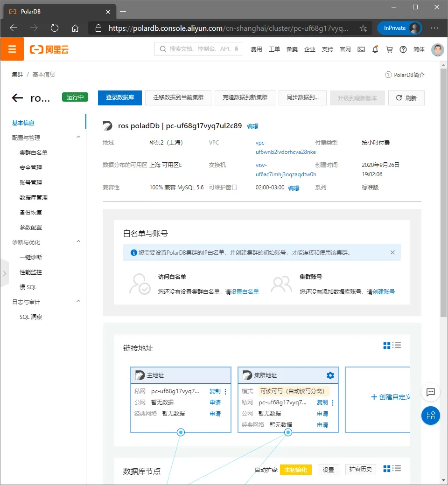Click the 刷新 refresh button

click(406, 98)
